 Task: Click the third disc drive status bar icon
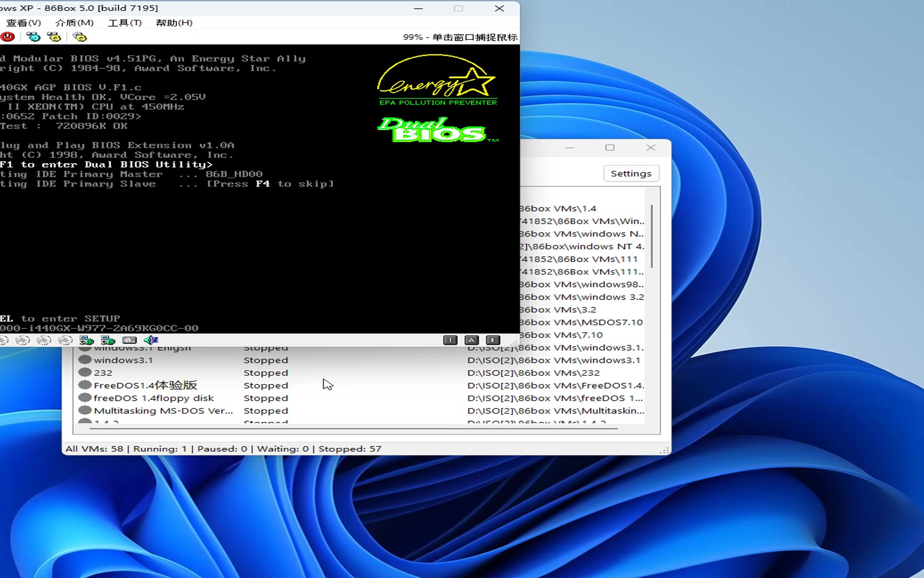click(x=44, y=340)
